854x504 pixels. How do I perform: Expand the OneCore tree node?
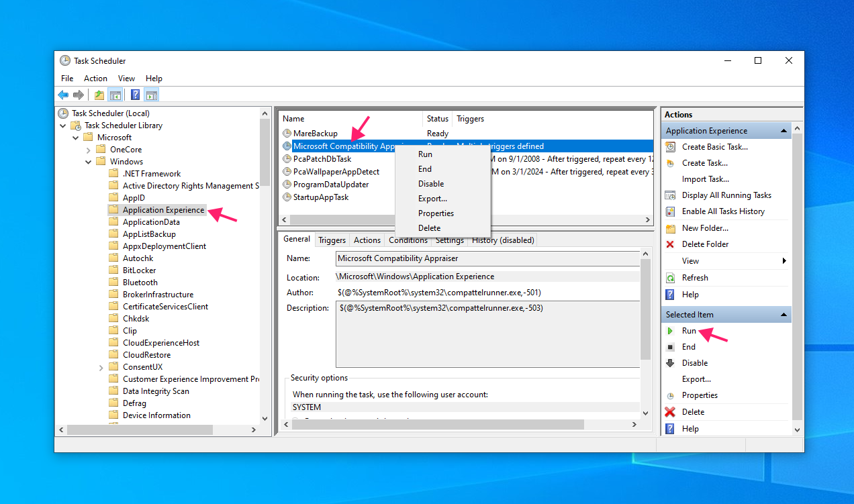89,150
